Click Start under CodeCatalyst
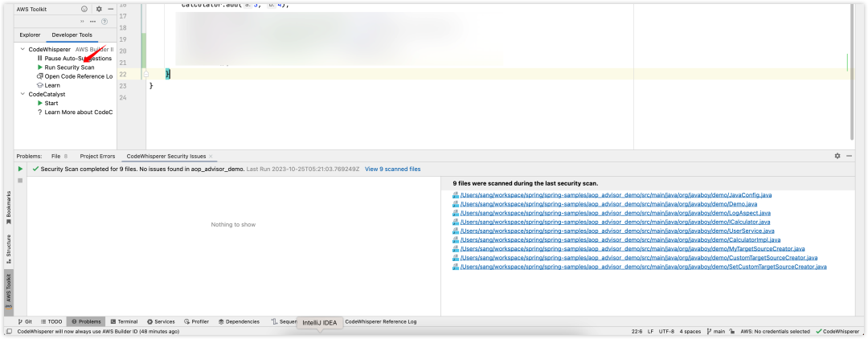Screen dimensions: 868x339 point(47,103)
